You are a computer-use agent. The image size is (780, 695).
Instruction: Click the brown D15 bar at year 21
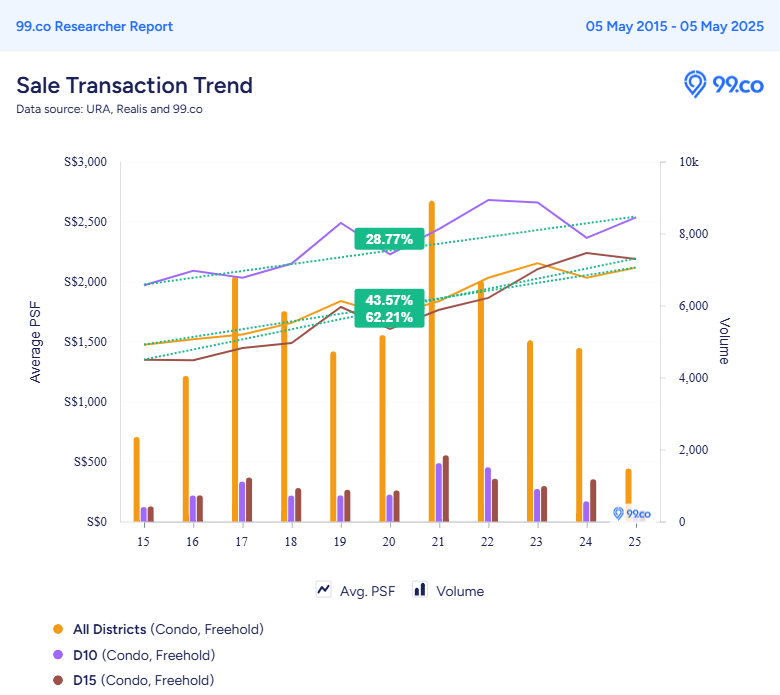[x=446, y=489]
